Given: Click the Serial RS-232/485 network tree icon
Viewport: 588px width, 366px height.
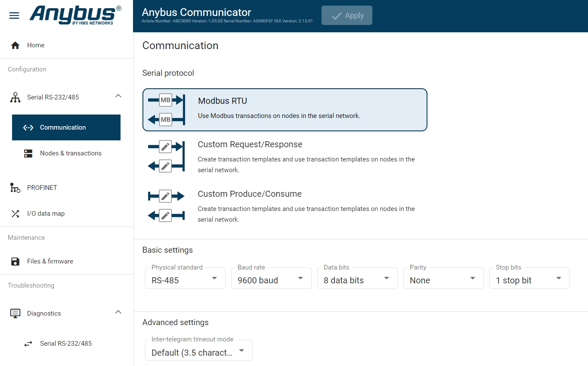Looking at the screenshot, I should (x=15, y=97).
